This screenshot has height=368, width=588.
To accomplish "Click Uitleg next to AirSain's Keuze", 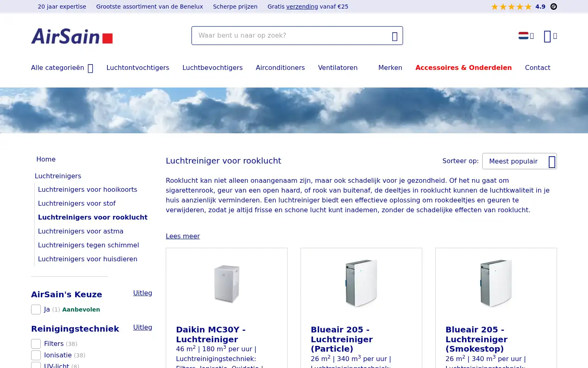I will [143, 293].
